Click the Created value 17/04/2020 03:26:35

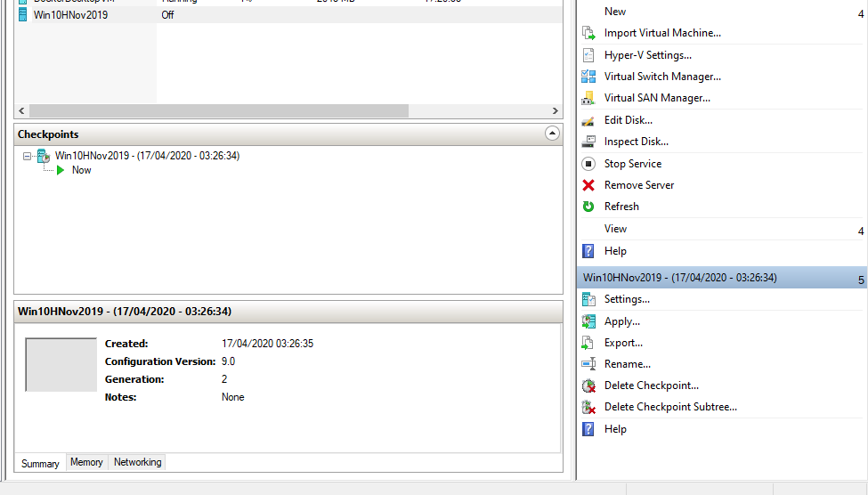click(267, 344)
